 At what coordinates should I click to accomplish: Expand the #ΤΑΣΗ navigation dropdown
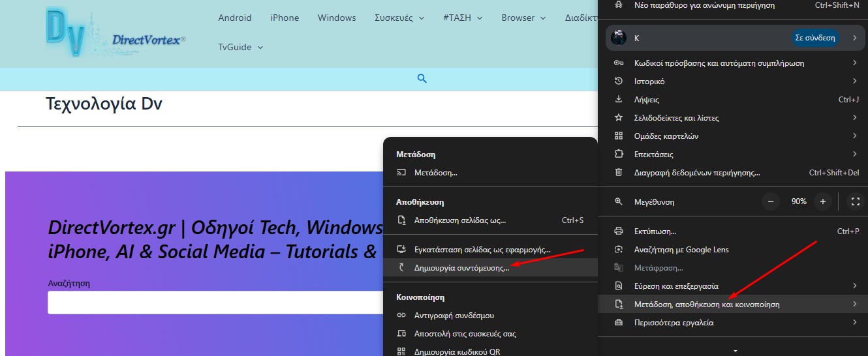[x=463, y=18]
